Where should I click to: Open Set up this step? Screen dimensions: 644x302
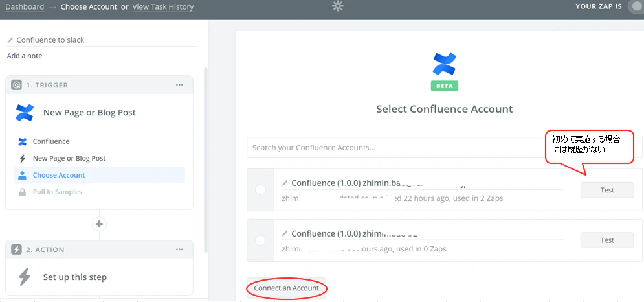[74, 277]
